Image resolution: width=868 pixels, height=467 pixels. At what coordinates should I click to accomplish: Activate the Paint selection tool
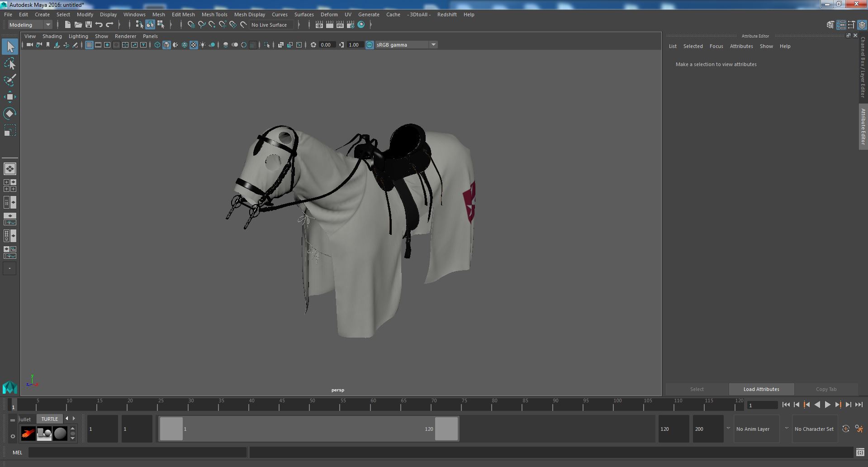10,81
